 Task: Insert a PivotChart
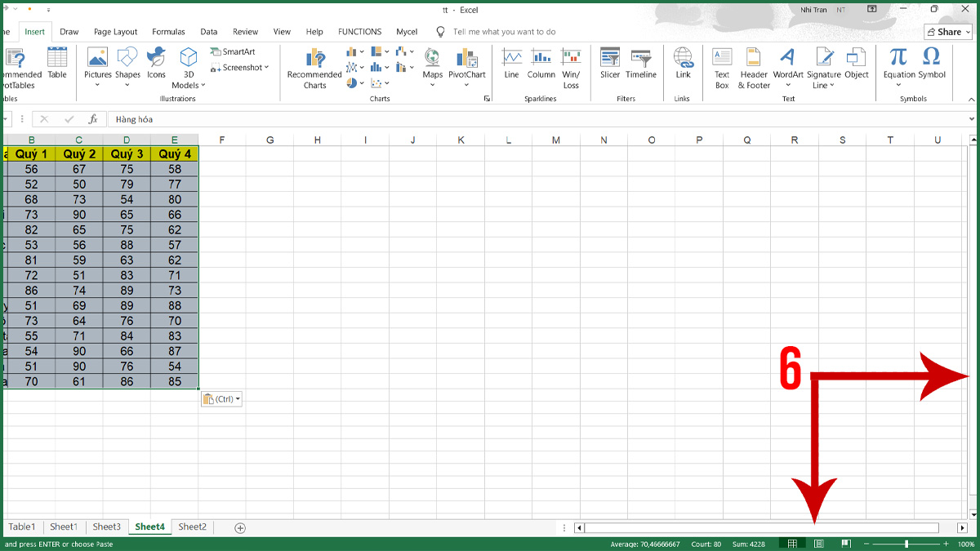(x=466, y=68)
